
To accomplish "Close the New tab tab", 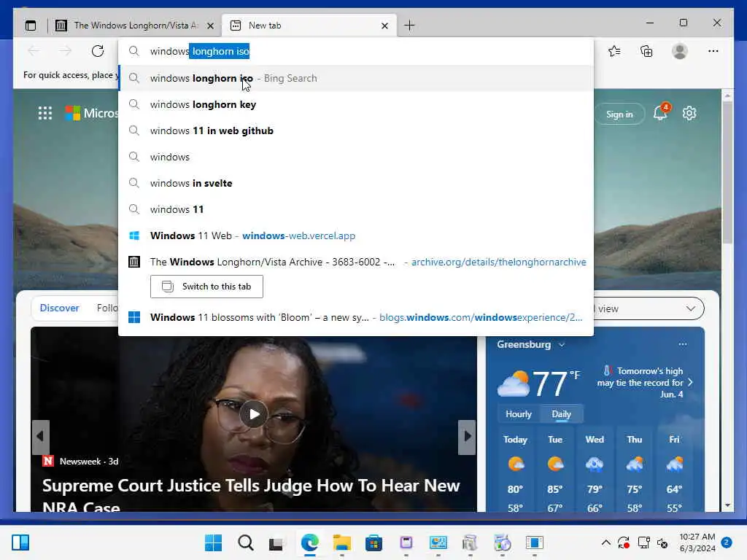I will point(385,26).
